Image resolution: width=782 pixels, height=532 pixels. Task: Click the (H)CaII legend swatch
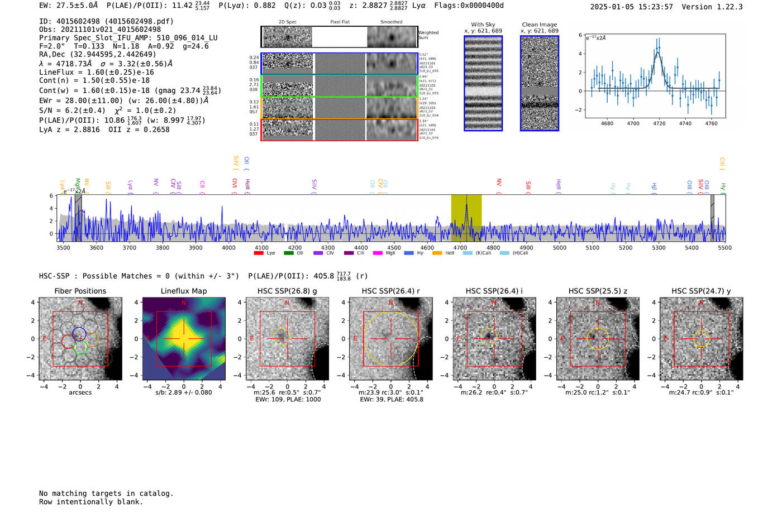pyautogui.click(x=504, y=253)
